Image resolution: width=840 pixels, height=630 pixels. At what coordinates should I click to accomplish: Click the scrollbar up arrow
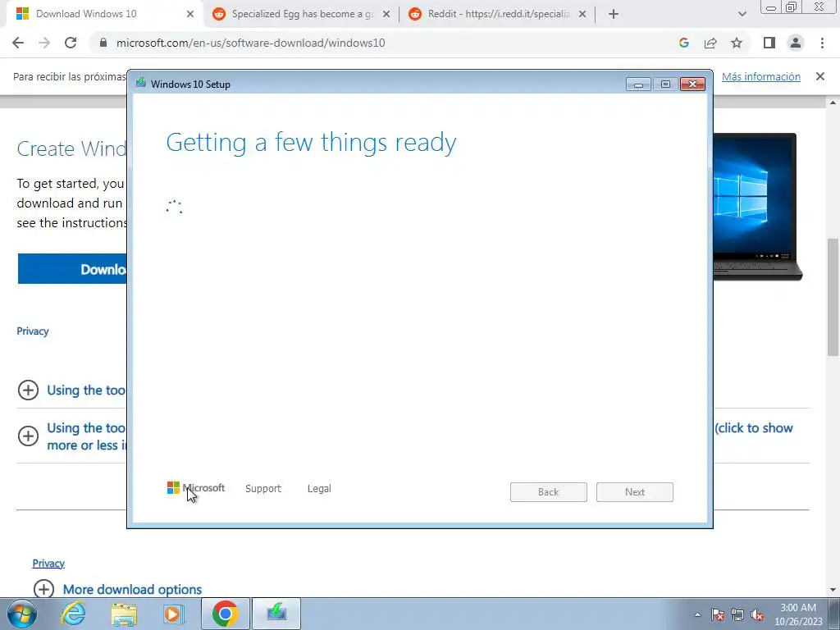click(833, 103)
